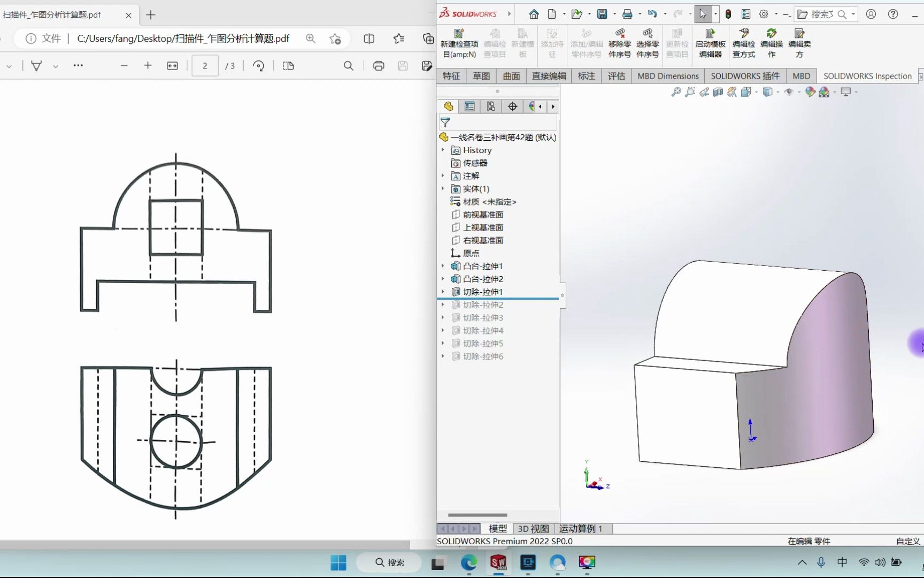Toggle Edge split screen view

coord(369,39)
